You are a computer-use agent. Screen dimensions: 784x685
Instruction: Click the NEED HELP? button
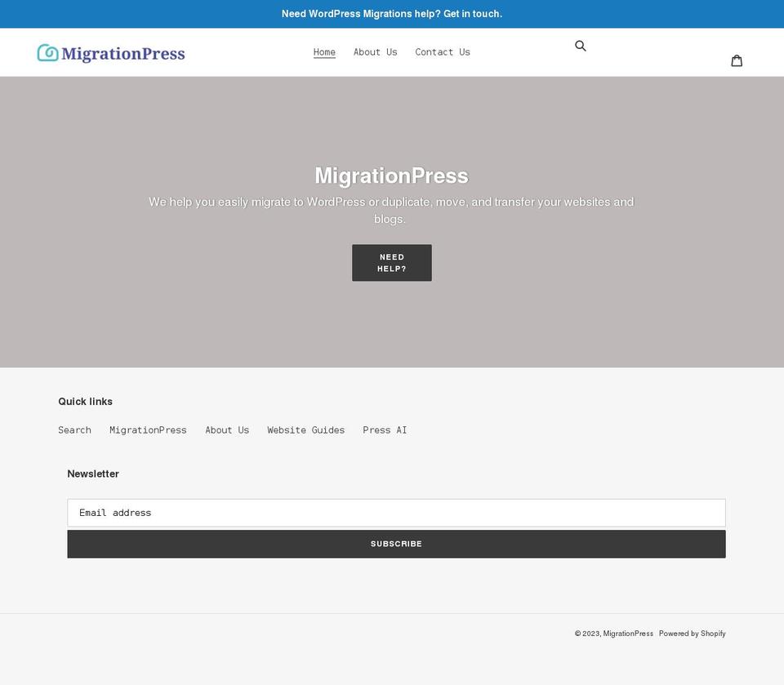(391, 262)
